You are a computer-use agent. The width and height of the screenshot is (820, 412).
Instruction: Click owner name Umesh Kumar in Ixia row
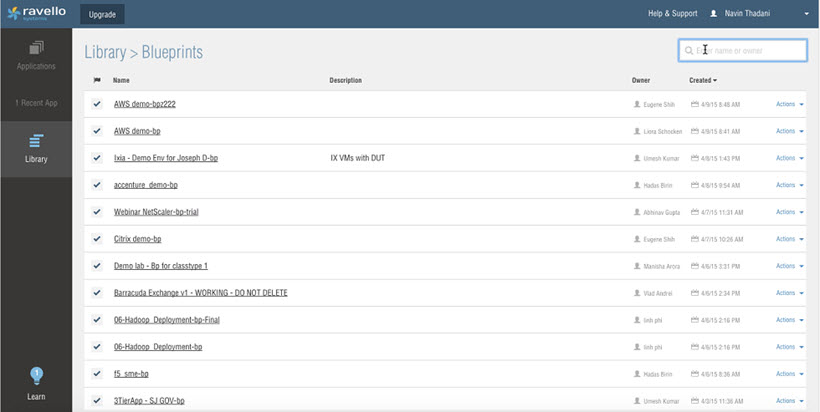pos(661,158)
